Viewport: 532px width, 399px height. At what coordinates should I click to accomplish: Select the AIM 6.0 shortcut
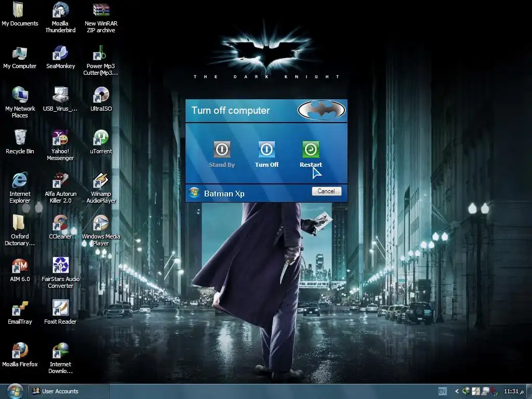(x=20, y=270)
